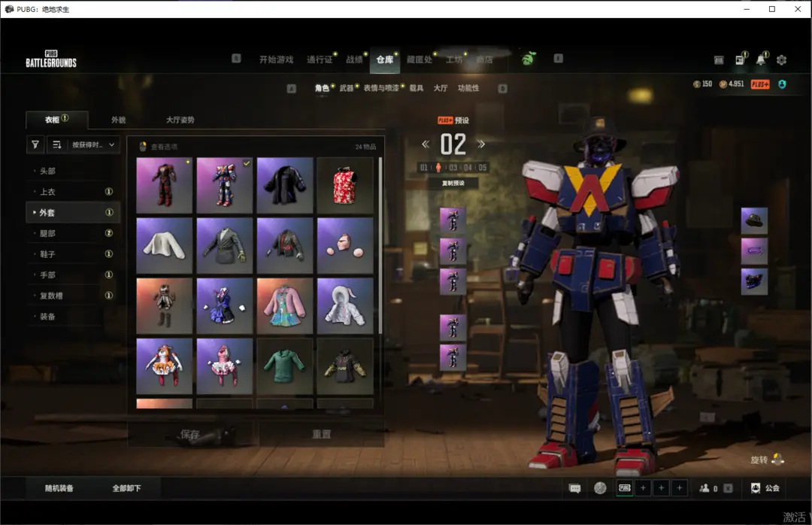
Task: Click the equipped dark mask slot
Action: click(754, 281)
